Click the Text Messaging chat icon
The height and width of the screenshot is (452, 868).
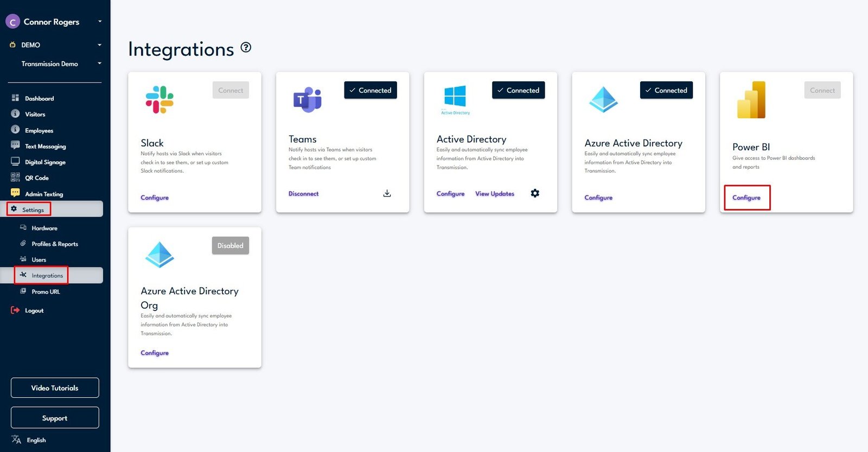tap(15, 145)
